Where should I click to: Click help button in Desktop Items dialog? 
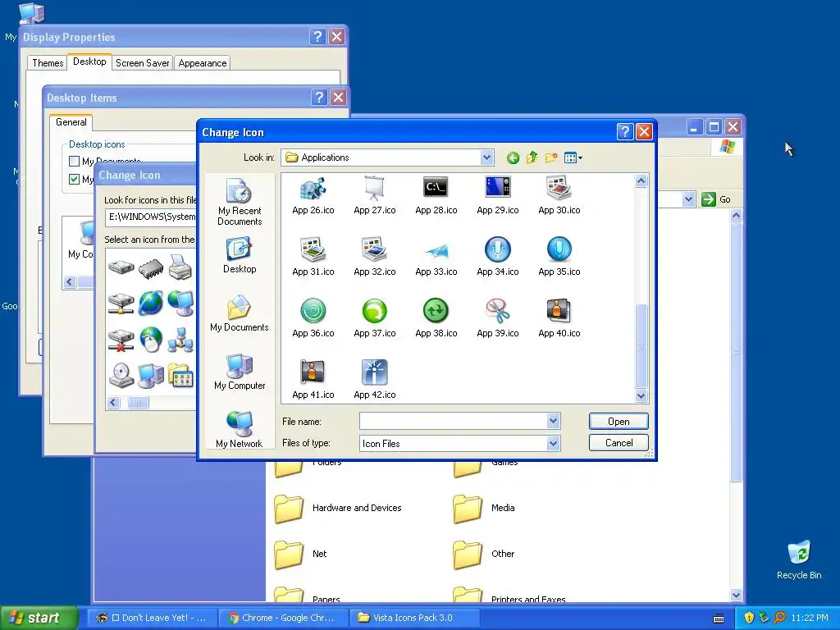click(319, 98)
